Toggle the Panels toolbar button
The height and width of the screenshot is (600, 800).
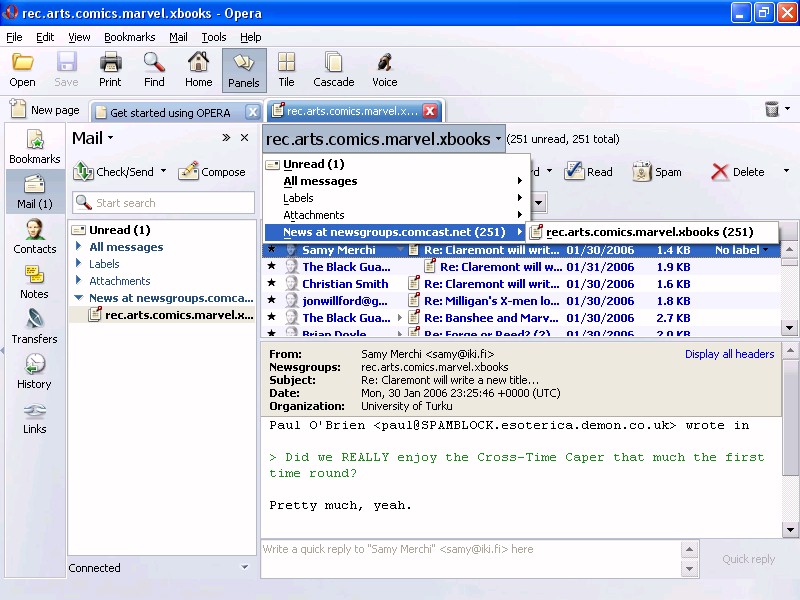coord(244,70)
